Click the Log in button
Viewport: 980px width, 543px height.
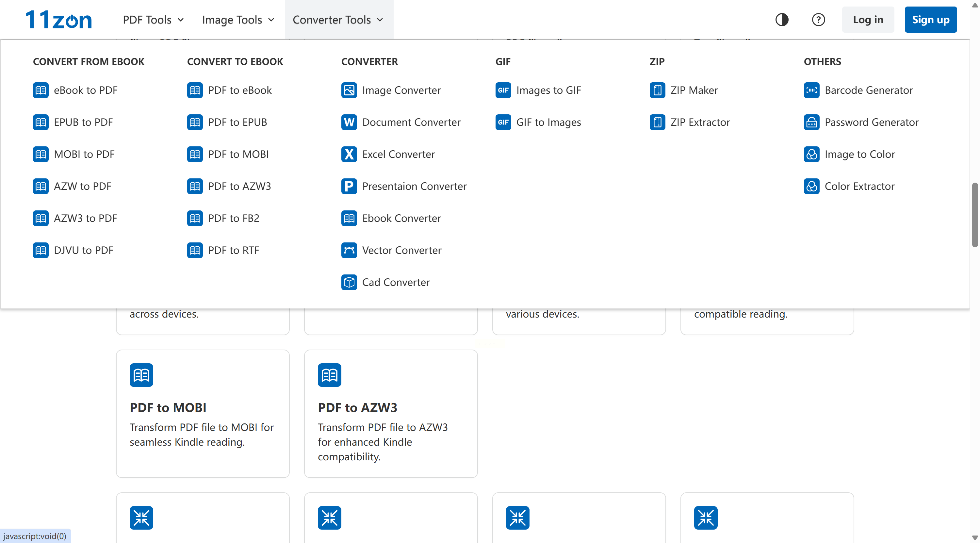pyautogui.click(x=868, y=19)
